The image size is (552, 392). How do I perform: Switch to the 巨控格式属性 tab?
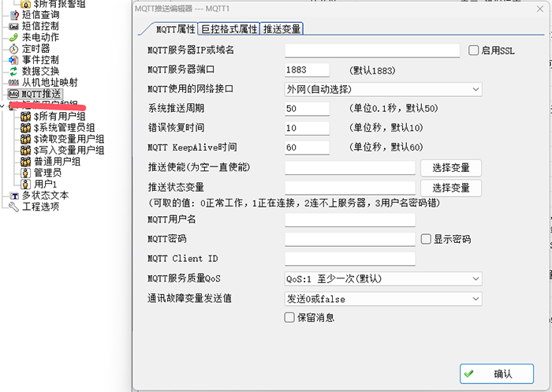(x=229, y=29)
